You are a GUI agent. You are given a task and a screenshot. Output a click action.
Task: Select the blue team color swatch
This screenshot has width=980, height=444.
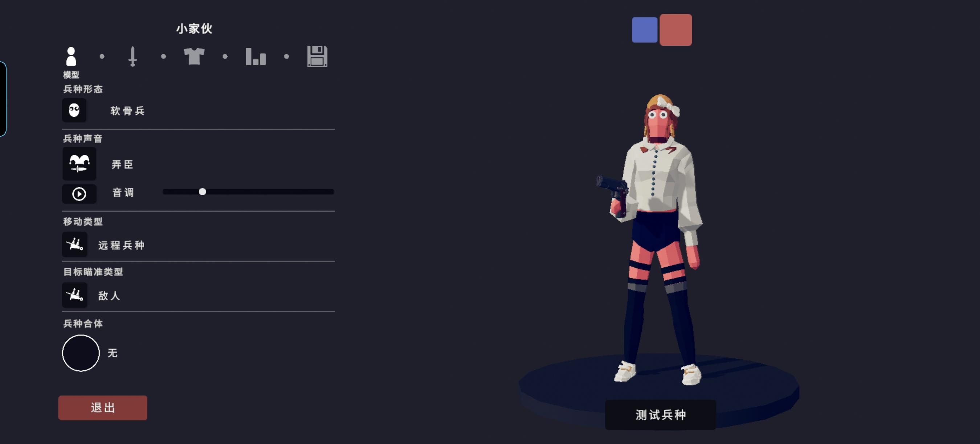pos(645,30)
